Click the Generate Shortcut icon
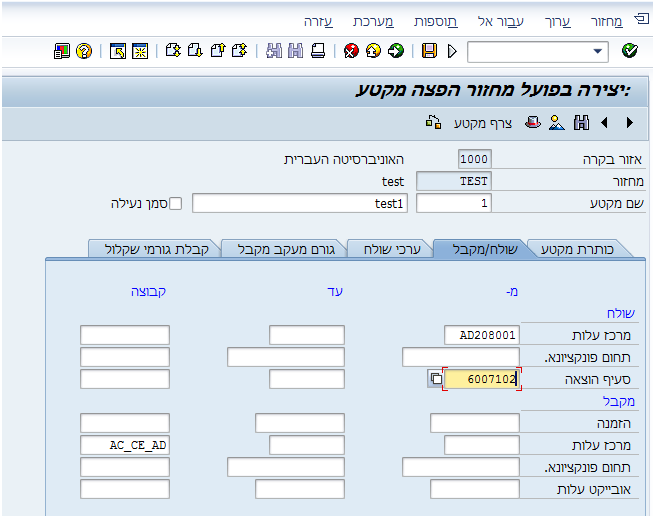This screenshot has height=519, width=653. click(x=118, y=51)
